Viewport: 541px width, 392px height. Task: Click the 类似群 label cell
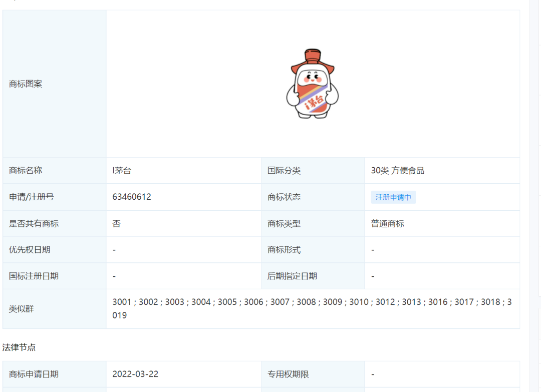tap(55, 308)
